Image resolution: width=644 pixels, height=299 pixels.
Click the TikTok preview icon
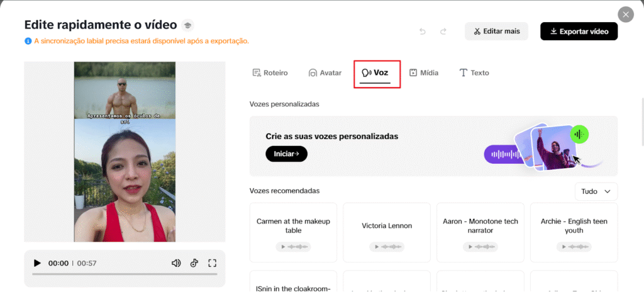pyautogui.click(x=194, y=263)
